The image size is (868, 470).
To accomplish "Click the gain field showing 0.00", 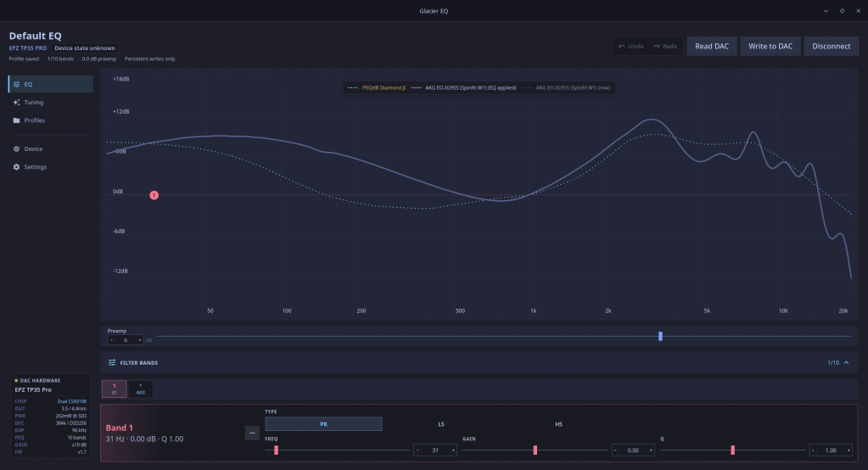I will [x=633, y=450].
